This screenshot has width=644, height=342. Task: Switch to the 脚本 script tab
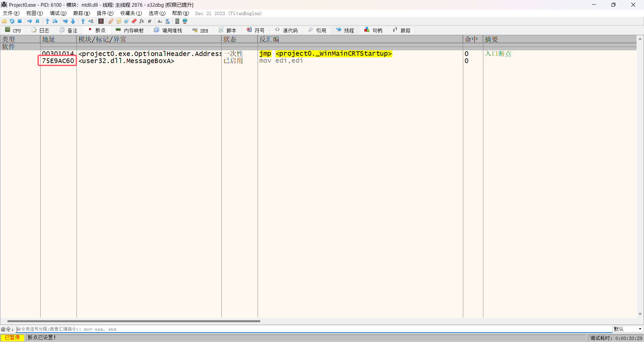228,30
